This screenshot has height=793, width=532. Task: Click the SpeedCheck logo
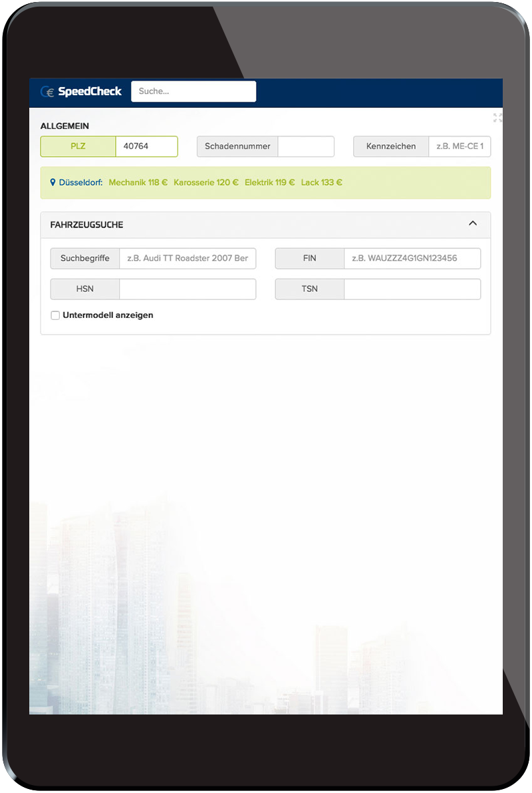coord(81,92)
